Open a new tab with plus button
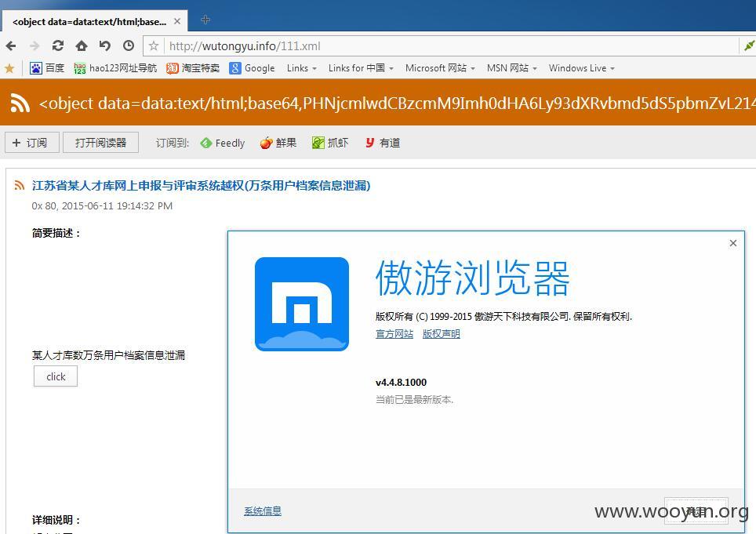The height and width of the screenshot is (534, 756). coord(205,20)
